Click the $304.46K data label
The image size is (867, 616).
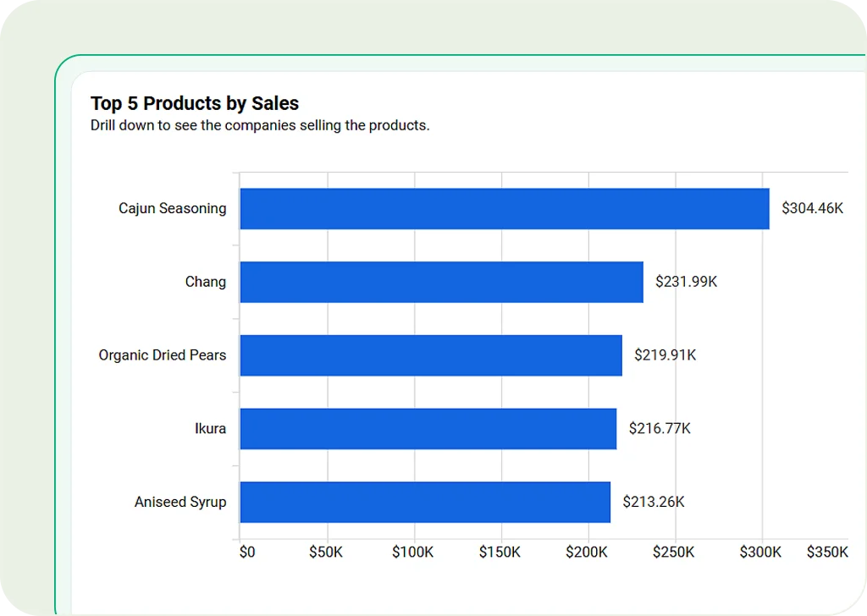(812, 209)
